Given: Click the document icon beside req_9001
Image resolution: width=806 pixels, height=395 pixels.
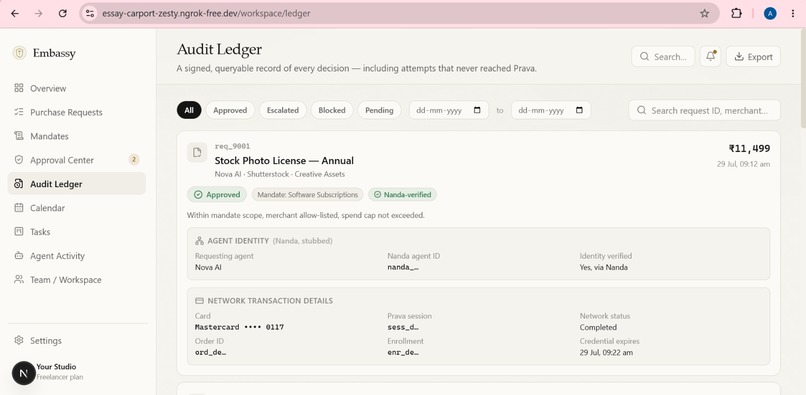Looking at the screenshot, I should click(x=197, y=152).
